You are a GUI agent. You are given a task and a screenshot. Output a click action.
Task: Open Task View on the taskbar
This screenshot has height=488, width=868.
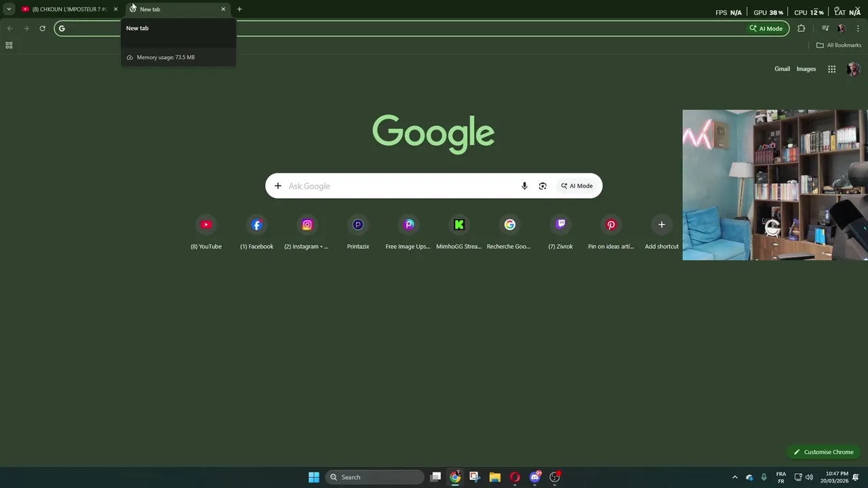coord(436,477)
